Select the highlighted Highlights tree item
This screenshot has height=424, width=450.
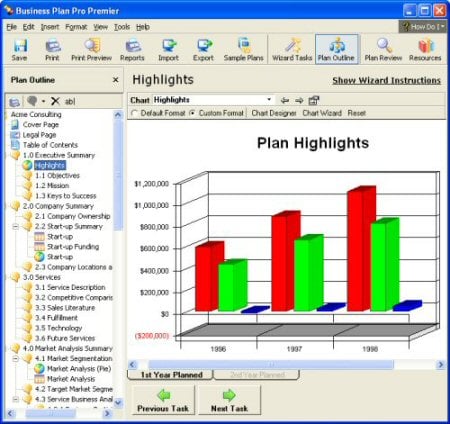tap(50, 165)
